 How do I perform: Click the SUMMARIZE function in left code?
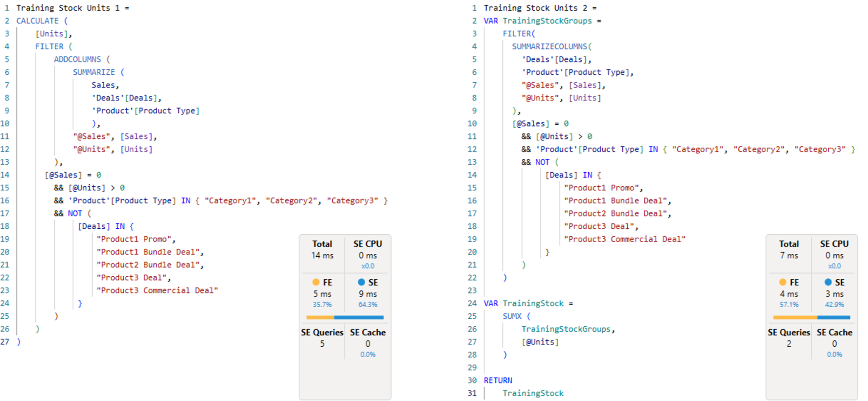point(94,72)
